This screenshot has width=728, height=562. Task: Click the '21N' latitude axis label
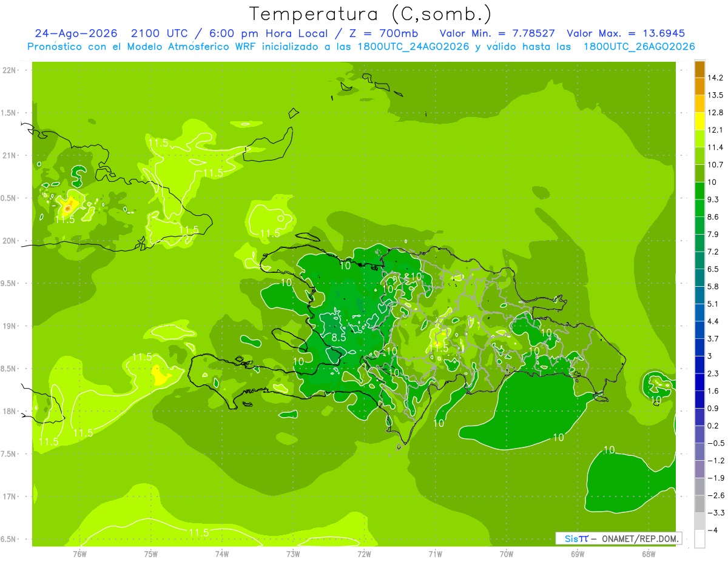(8, 155)
